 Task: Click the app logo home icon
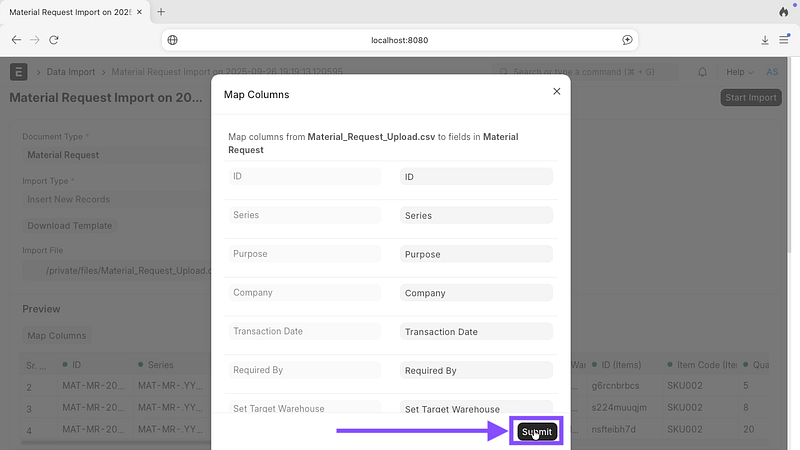click(19, 72)
